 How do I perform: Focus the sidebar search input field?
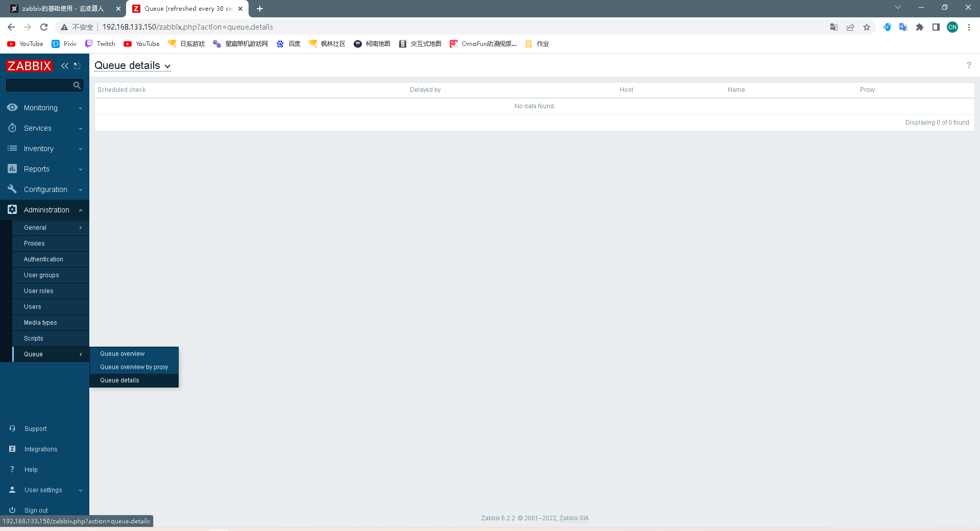[x=39, y=85]
